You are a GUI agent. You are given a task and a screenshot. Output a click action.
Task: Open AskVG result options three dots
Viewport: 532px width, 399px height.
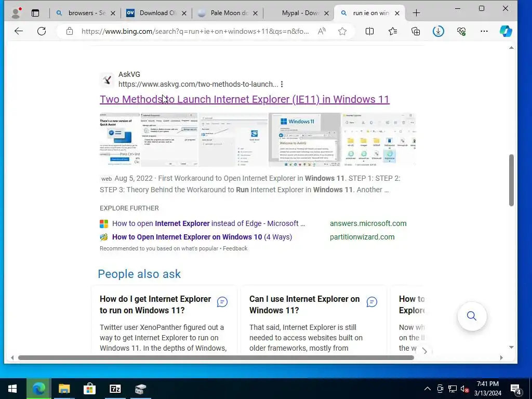pyautogui.click(x=282, y=84)
